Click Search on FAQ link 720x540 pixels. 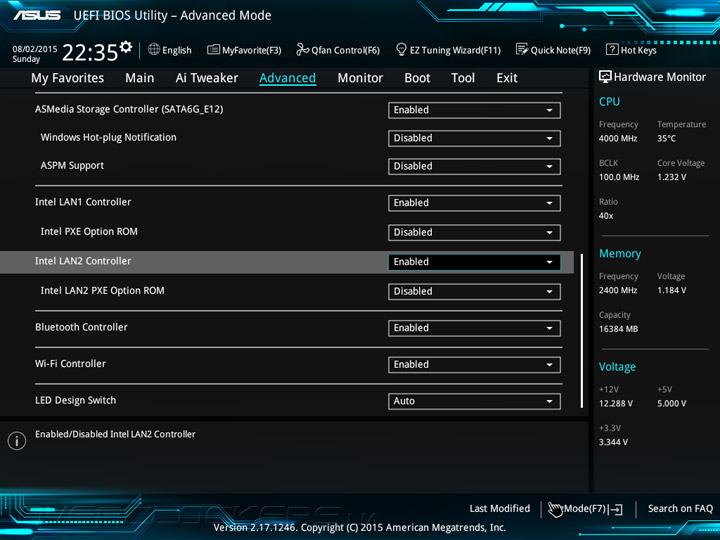(x=680, y=508)
